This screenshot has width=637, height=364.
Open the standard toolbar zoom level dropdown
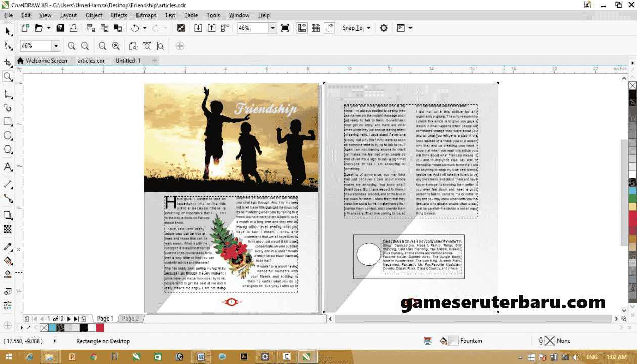click(x=273, y=28)
